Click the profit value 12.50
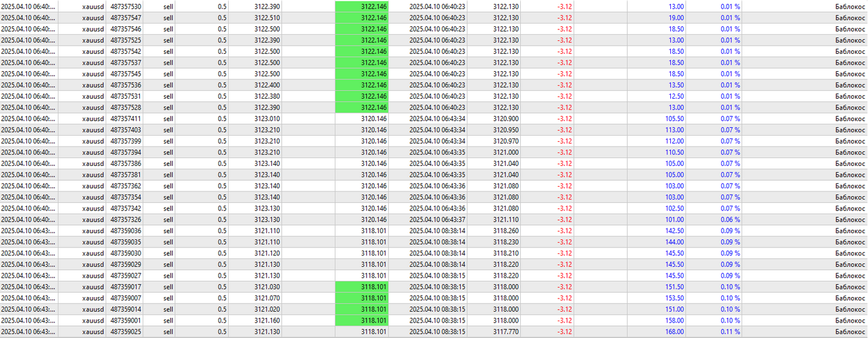The height and width of the screenshot is (338, 868). pos(676,96)
